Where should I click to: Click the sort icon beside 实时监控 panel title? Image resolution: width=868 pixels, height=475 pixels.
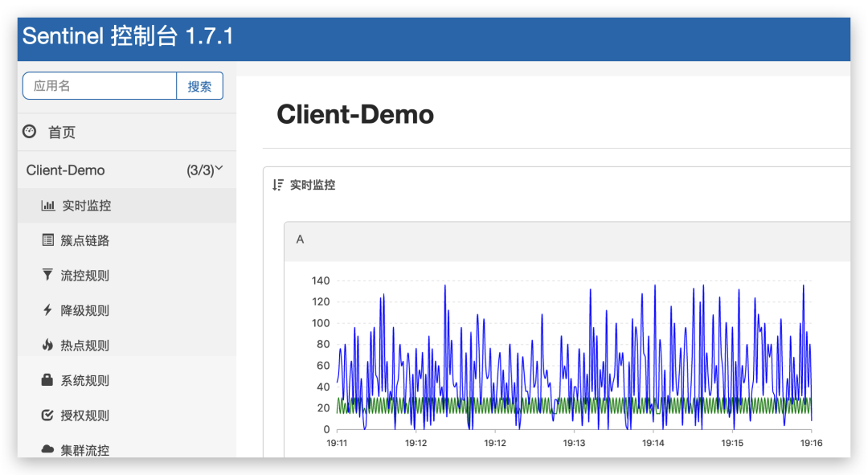pyautogui.click(x=278, y=185)
